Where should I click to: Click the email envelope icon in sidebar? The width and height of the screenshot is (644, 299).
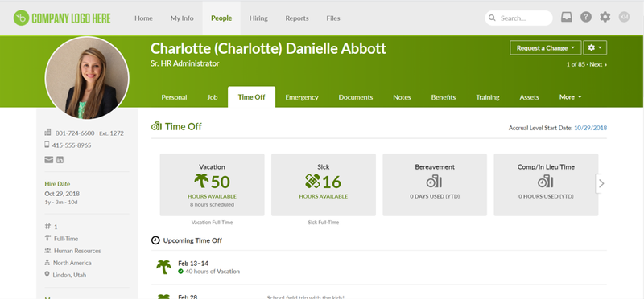(49, 160)
